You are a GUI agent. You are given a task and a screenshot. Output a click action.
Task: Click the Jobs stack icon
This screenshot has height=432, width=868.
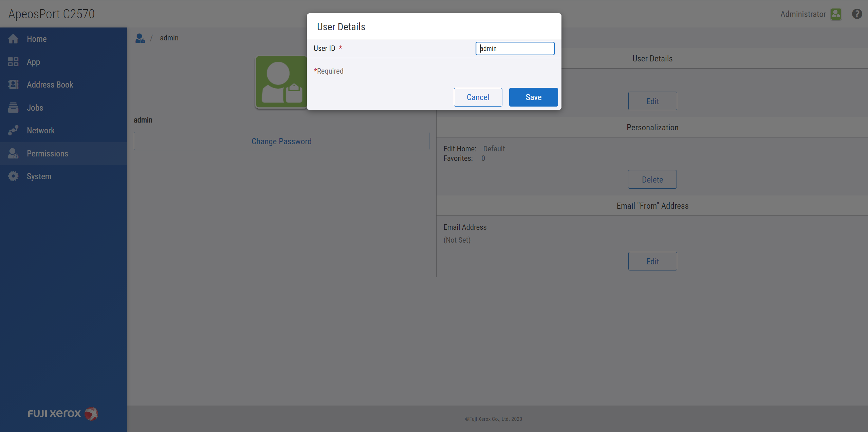coord(13,108)
